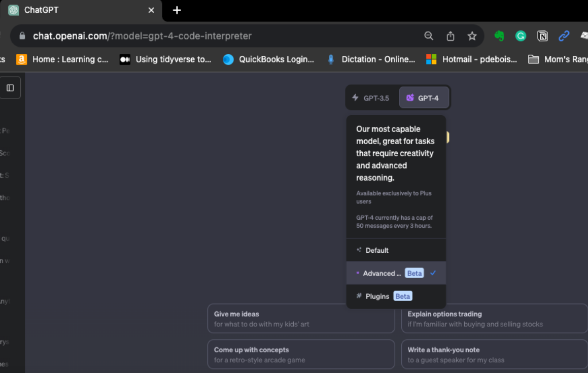Viewport: 588px width, 373px height.
Task: Open the Mom's Ran... bookmarks folder
Action: tap(558, 59)
